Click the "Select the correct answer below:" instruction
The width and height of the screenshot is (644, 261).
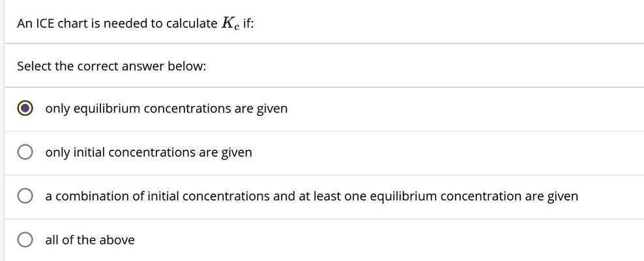[111, 66]
